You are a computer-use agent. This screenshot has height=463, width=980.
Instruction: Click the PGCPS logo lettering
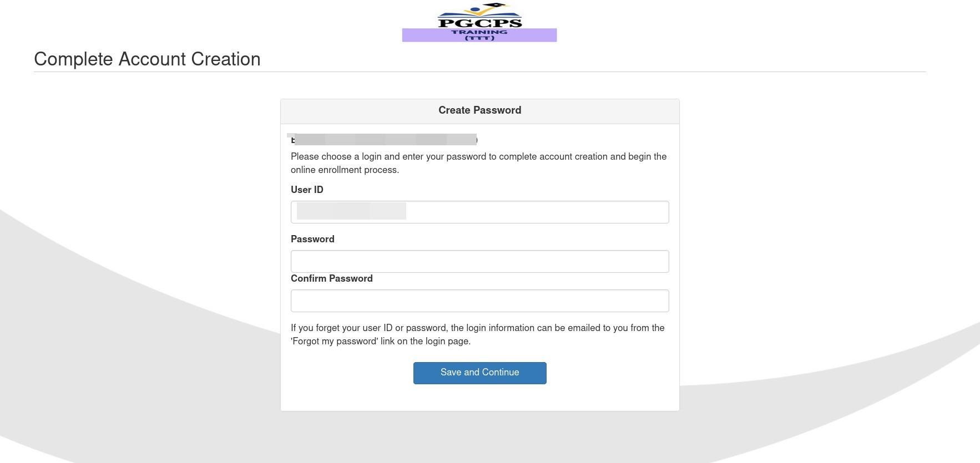coord(479,23)
